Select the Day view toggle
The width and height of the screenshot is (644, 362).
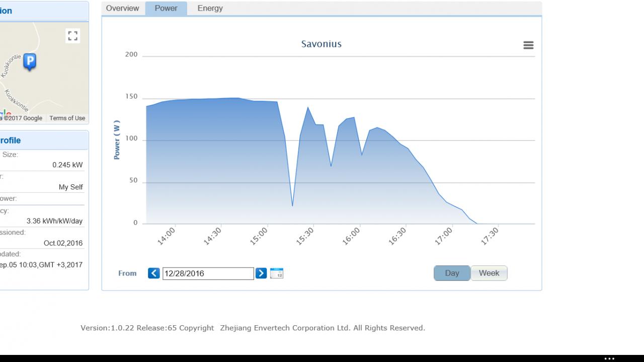tap(452, 273)
